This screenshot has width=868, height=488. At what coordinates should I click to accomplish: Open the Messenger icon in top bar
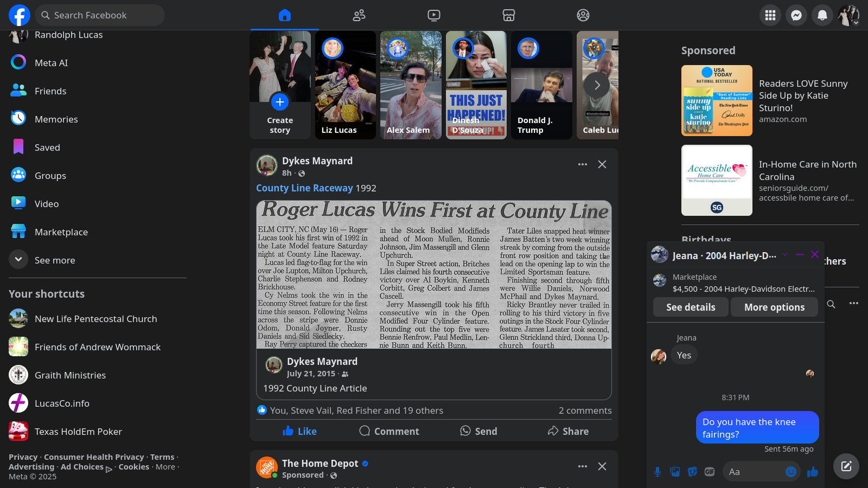[x=796, y=15]
